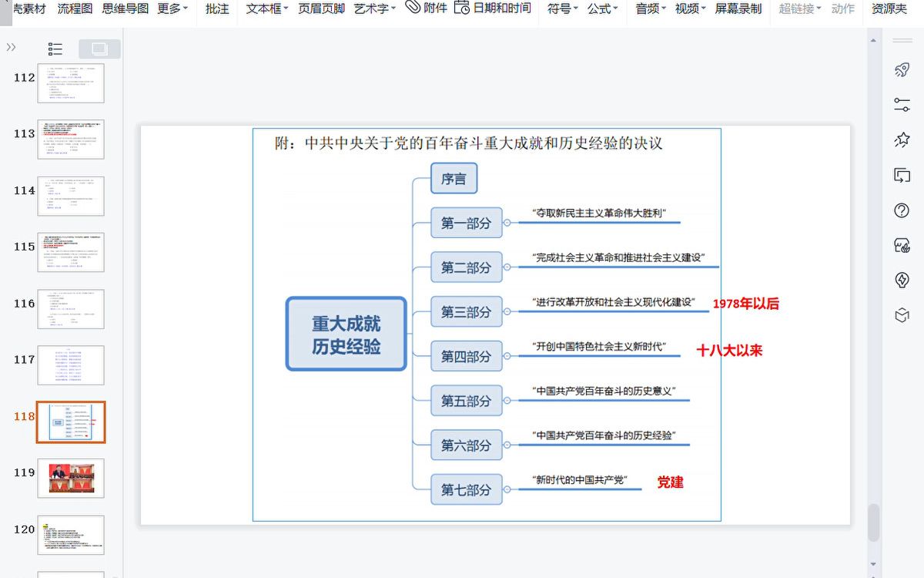This screenshot has width=924, height=578.
Task: Collapse the 第五部分 node toggle
Action: point(507,401)
